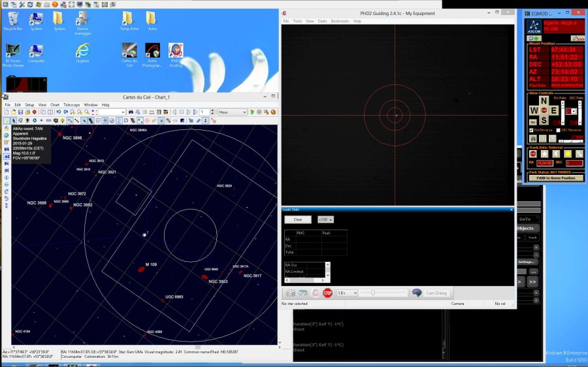
Task: Click the PHD2 camera connect icon
Action: 291,293
